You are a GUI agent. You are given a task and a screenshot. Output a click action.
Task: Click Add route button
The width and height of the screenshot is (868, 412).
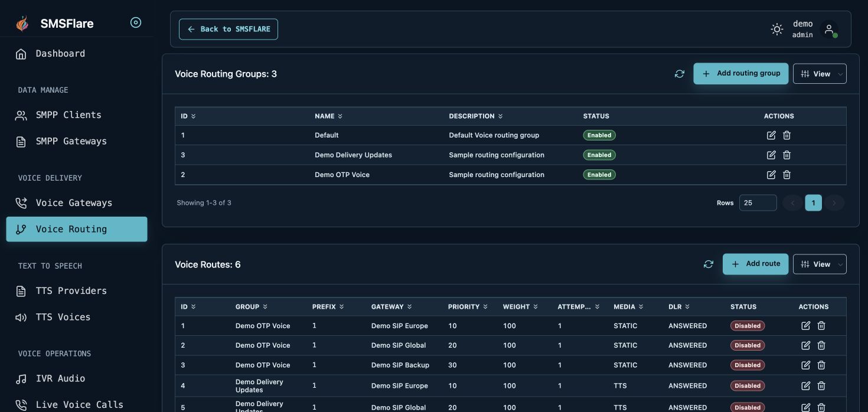tap(756, 264)
